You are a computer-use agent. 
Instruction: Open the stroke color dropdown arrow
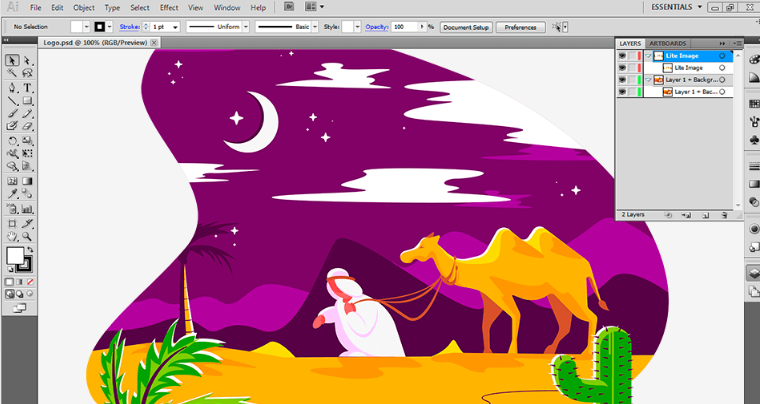110,27
